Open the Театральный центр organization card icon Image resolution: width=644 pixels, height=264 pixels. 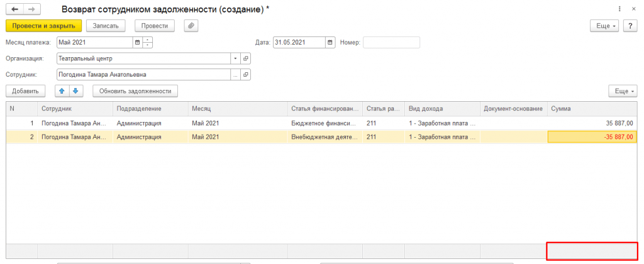(x=246, y=58)
